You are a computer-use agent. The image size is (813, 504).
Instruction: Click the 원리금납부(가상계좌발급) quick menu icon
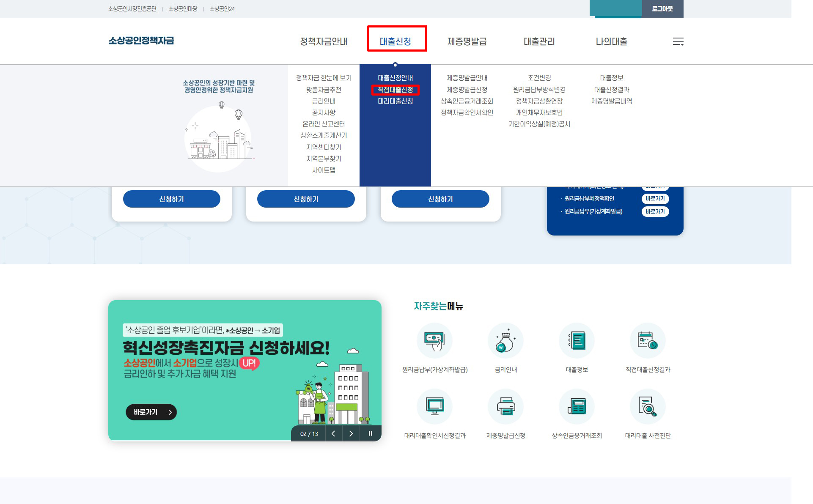point(434,341)
